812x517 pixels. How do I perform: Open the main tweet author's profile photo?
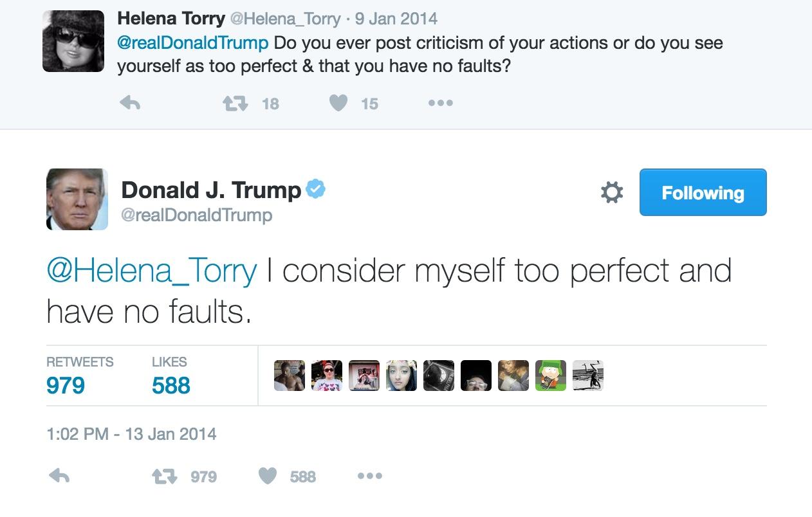tap(77, 199)
